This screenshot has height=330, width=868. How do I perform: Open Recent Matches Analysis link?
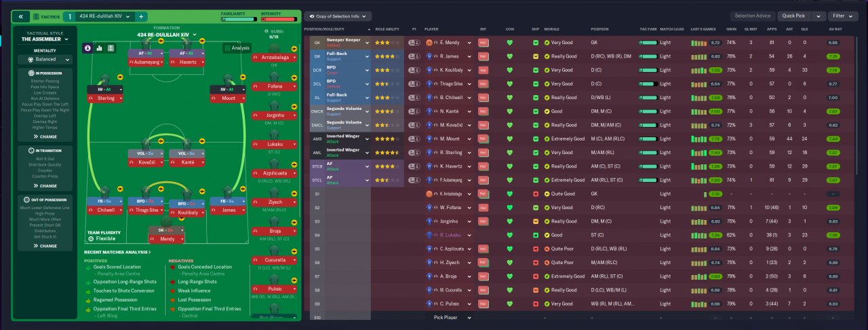(117, 252)
